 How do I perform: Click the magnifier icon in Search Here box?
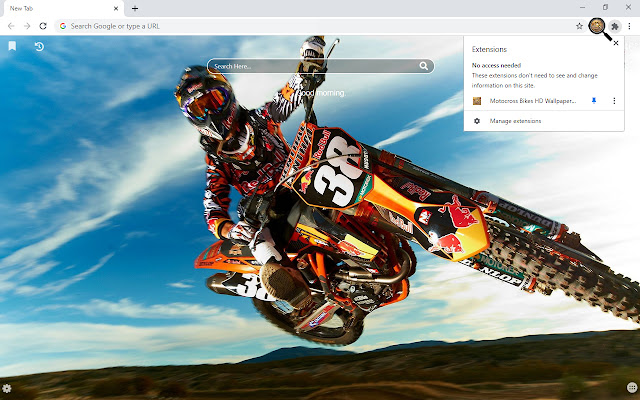click(x=424, y=66)
